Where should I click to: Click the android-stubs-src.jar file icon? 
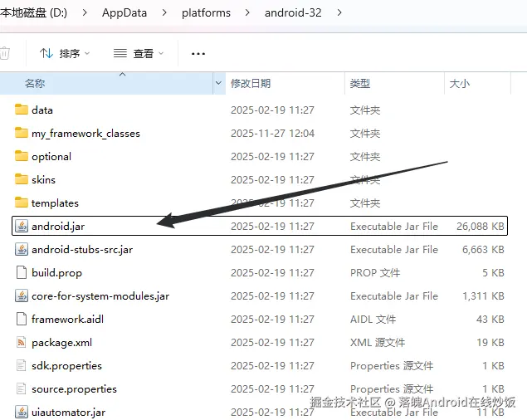[x=22, y=249]
